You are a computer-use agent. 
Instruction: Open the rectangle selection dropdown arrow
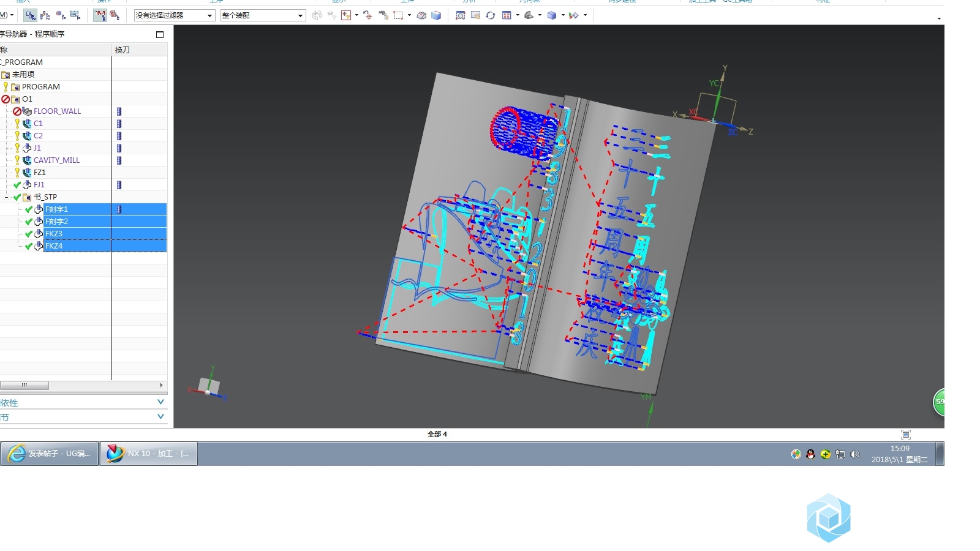[409, 15]
